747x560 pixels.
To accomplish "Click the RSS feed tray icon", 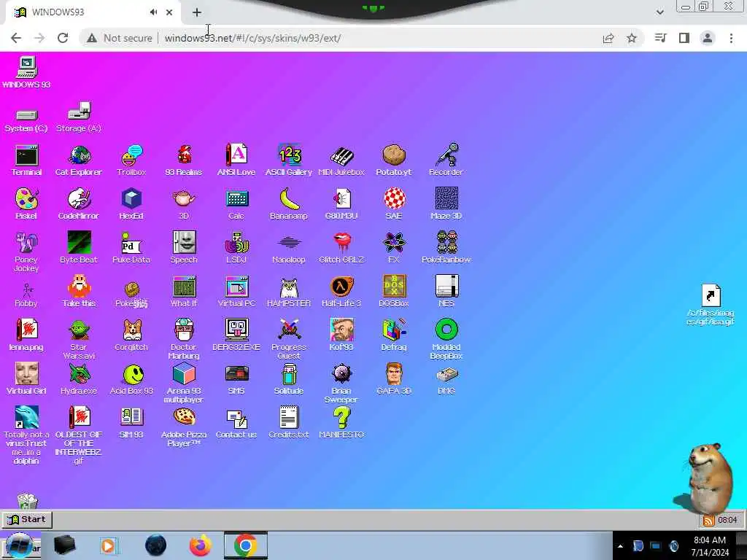I will coord(708,521).
